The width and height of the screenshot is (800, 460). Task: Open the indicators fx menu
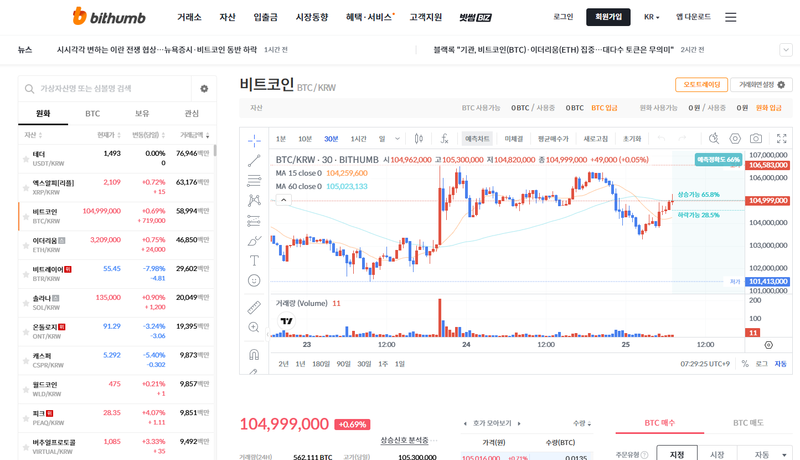[444, 139]
